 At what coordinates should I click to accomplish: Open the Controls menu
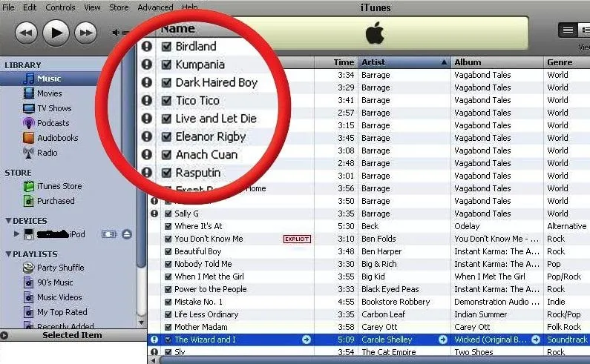point(60,7)
